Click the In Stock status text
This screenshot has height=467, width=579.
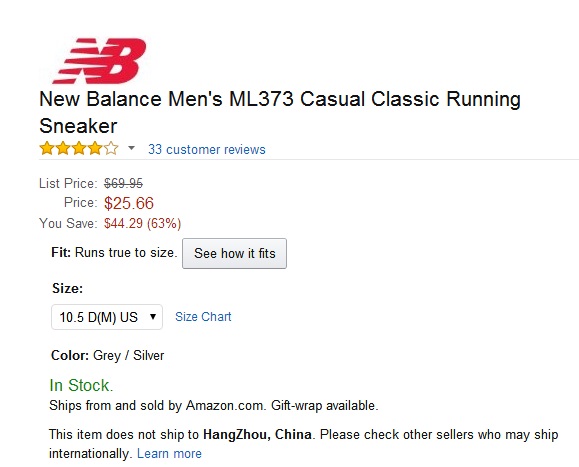tap(81, 385)
